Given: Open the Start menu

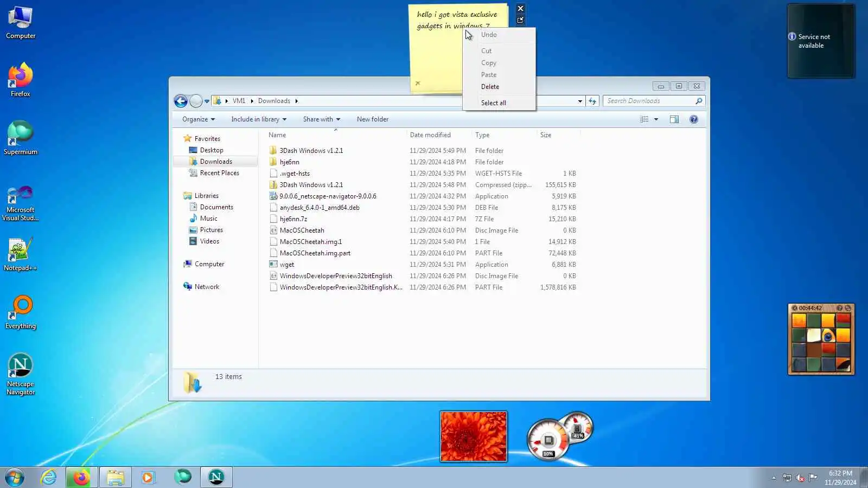Looking at the screenshot, I should coord(15,477).
